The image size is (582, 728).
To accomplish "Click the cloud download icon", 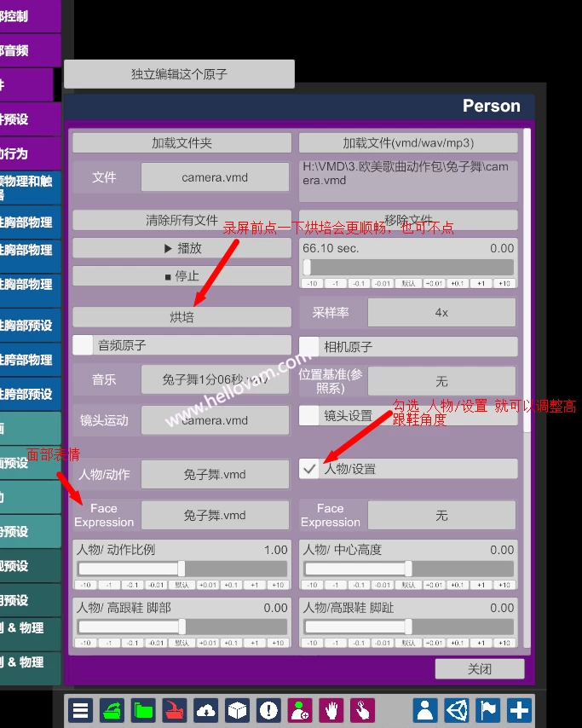I will point(206,709).
